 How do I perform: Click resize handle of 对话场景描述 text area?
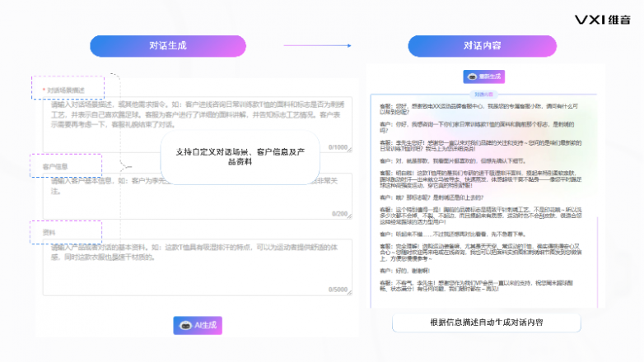click(x=349, y=150)
